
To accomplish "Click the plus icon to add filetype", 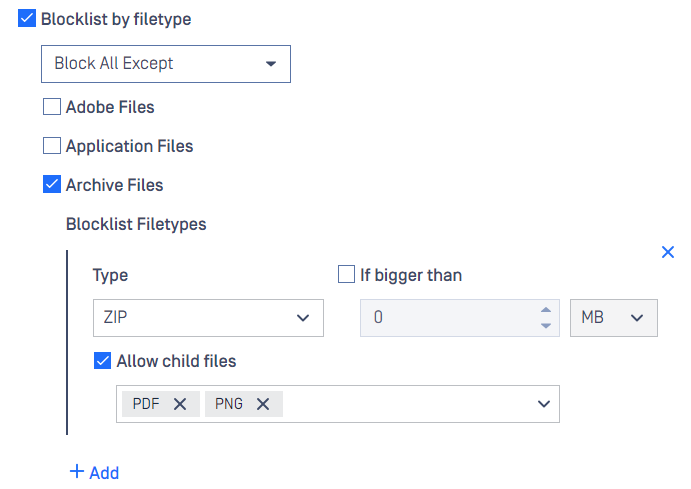I will [77, 472].
